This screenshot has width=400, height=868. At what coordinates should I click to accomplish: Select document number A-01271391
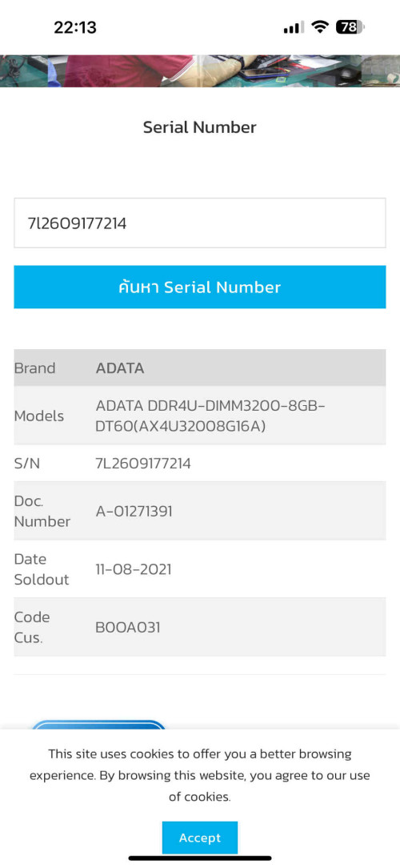pyautogui.click(x=134, y=511)
